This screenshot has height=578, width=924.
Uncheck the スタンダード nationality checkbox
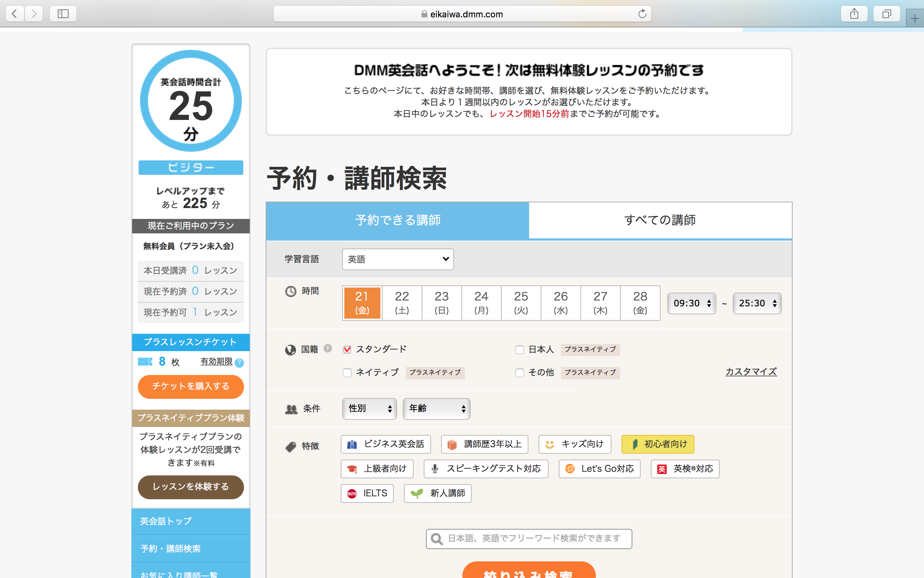[x=347, y=349]
